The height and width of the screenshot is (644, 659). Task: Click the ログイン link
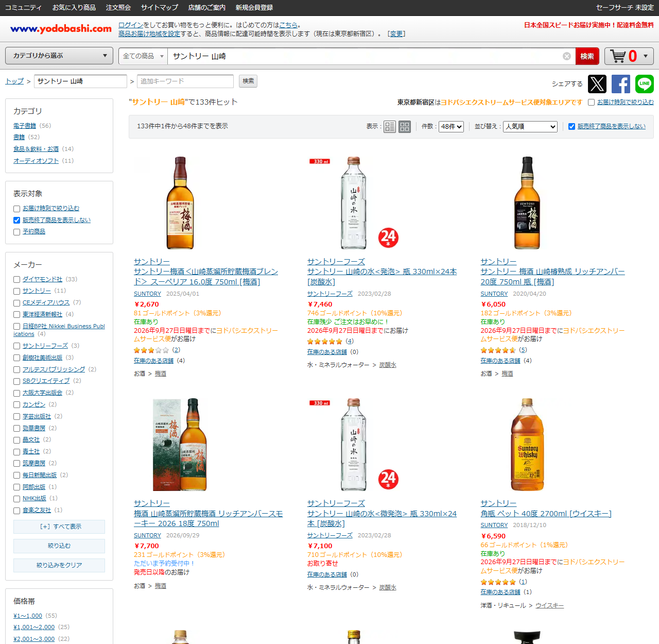pos(131,25)
